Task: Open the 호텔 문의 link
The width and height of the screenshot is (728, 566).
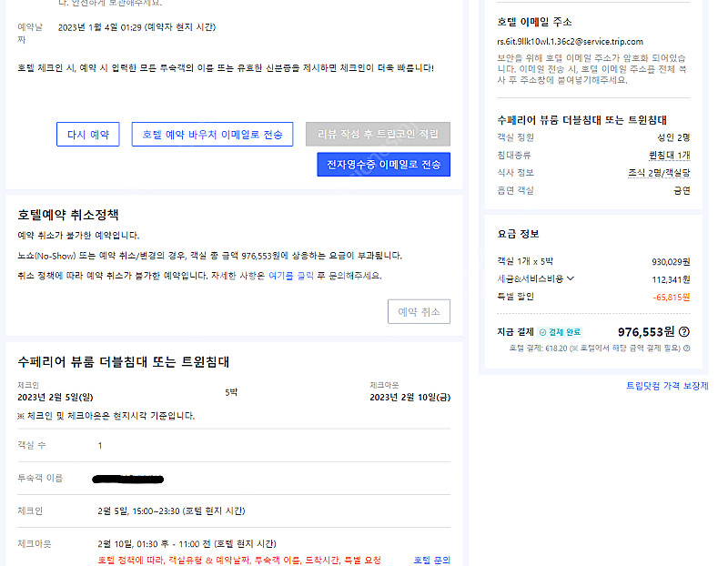Action: tap(431, 560)
